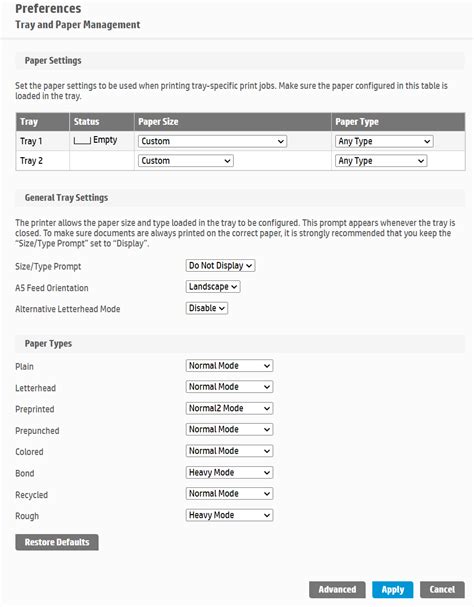Expand the Prepunched mode dropdown

[x=229, y=429]
